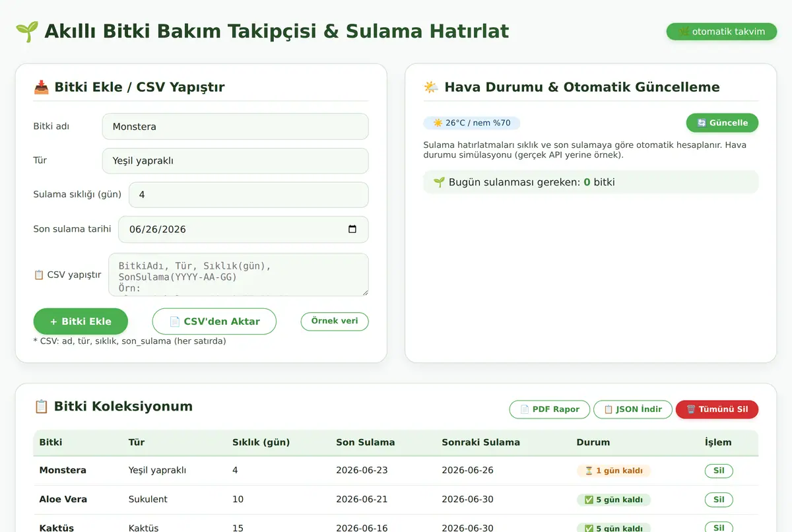Import plants using CSV'den Aktar button
Viewport: 792px width, 532px height.
click(x=214, y=321)
